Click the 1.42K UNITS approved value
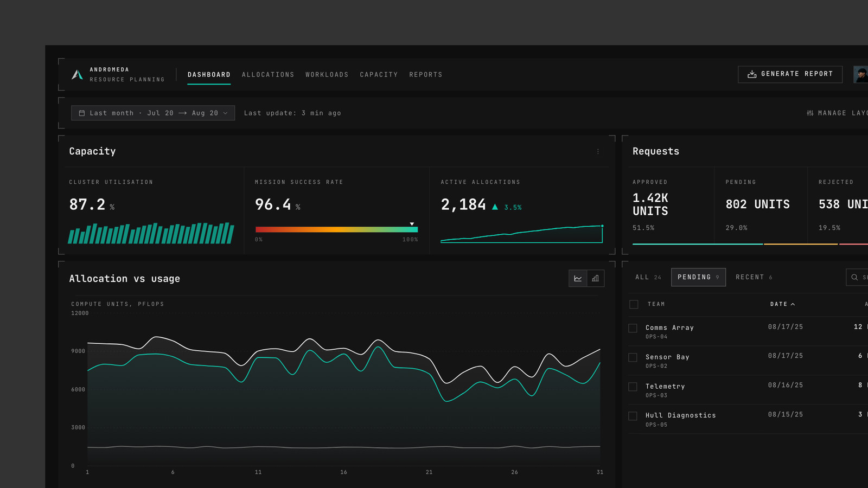The image size is (868, 488). point(650,204)
